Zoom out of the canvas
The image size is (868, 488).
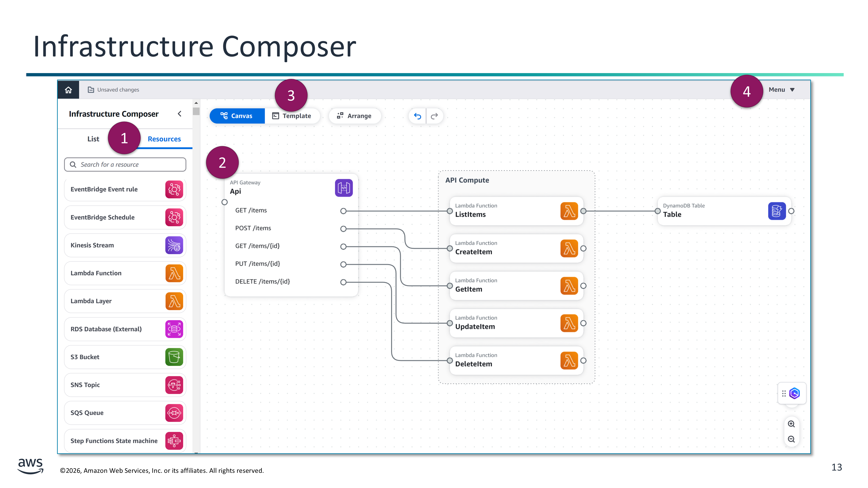click(x=791, y=439)
